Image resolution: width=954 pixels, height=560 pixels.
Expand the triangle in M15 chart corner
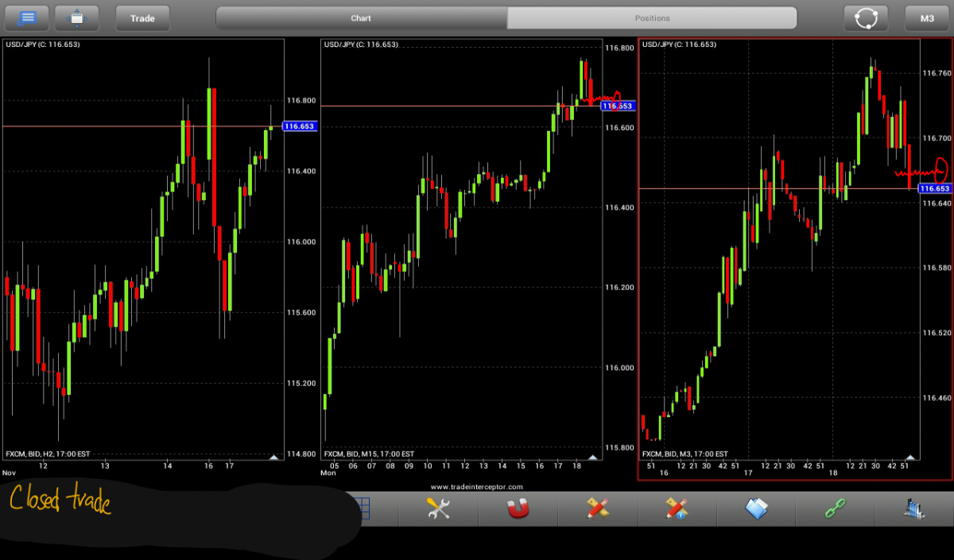592,457
